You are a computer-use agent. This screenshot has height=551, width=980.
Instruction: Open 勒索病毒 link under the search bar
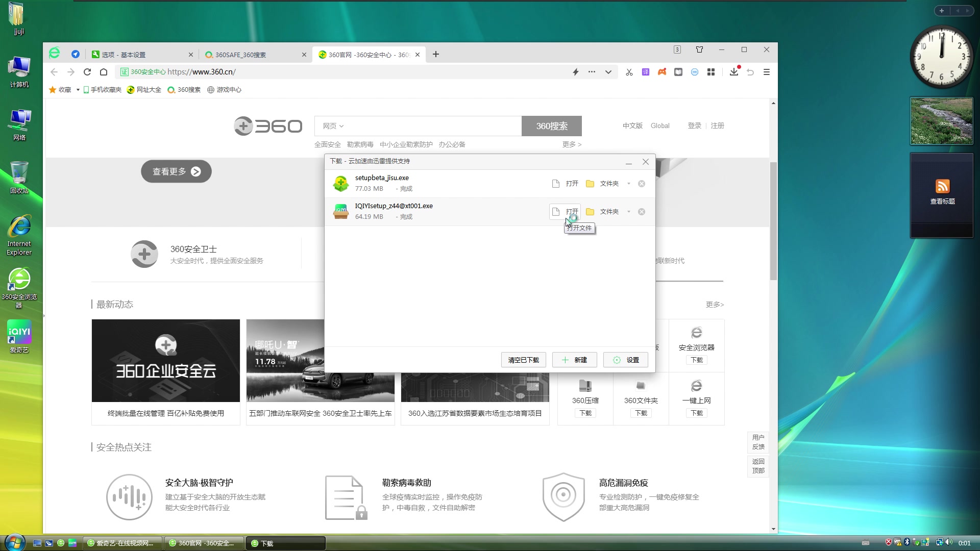click(x=360, y=144)
